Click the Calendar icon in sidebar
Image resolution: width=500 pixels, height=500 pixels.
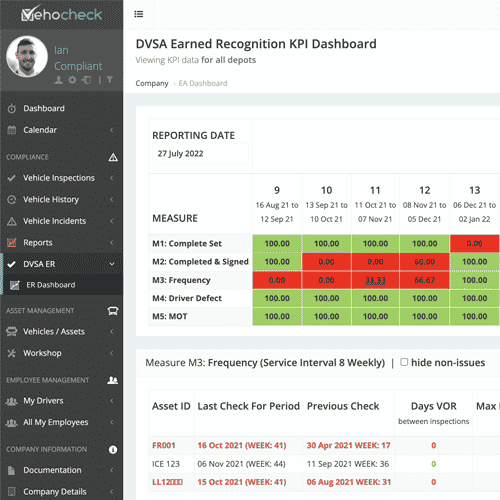pyautogui.click(x=12, y=130)
